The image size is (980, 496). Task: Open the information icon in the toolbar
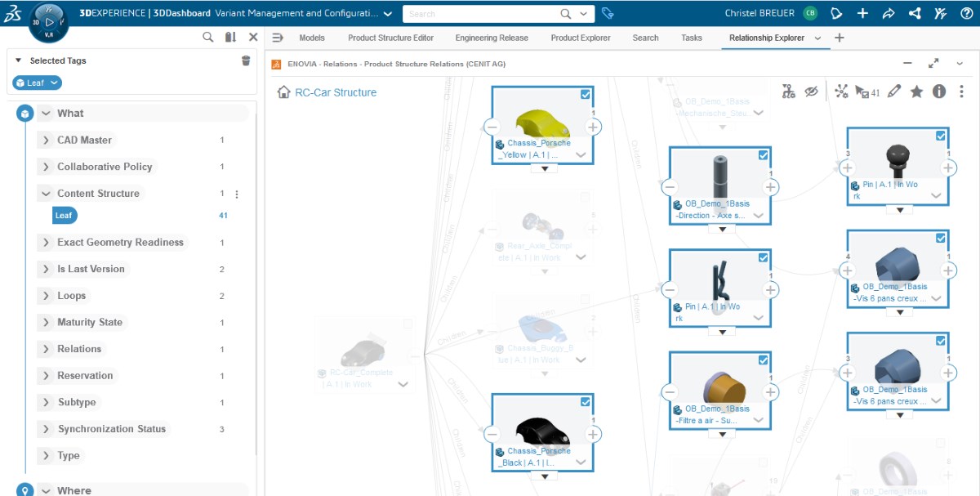click(x=939, y=92)
